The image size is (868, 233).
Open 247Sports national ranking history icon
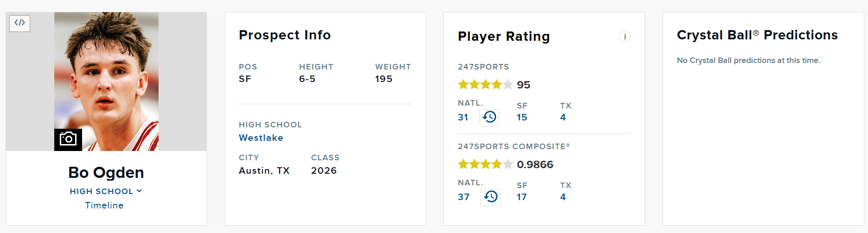(489, 117)
